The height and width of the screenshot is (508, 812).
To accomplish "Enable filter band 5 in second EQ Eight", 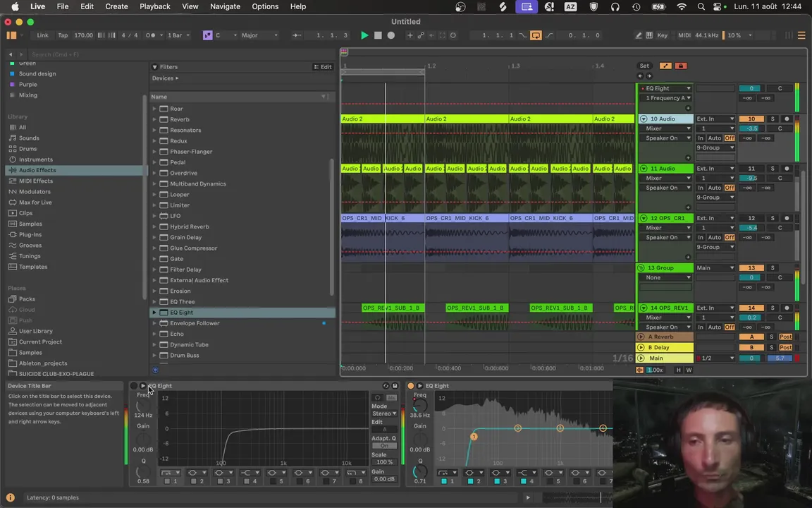I will pos(549,482).
